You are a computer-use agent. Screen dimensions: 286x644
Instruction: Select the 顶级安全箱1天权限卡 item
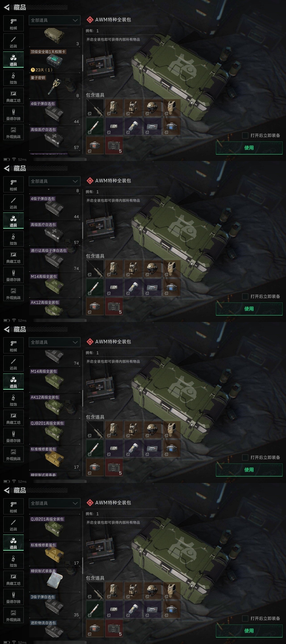pyautogui.click(x=55, y=61)
